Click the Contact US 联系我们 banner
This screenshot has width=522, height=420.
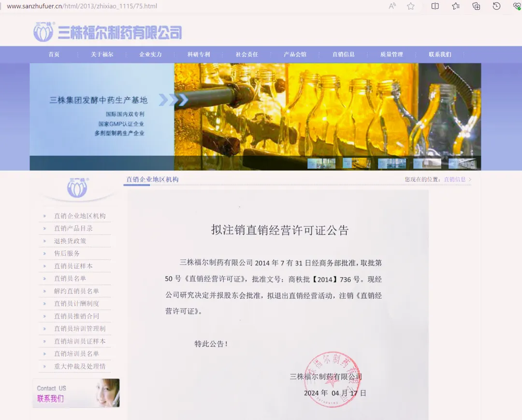point(76,393)
